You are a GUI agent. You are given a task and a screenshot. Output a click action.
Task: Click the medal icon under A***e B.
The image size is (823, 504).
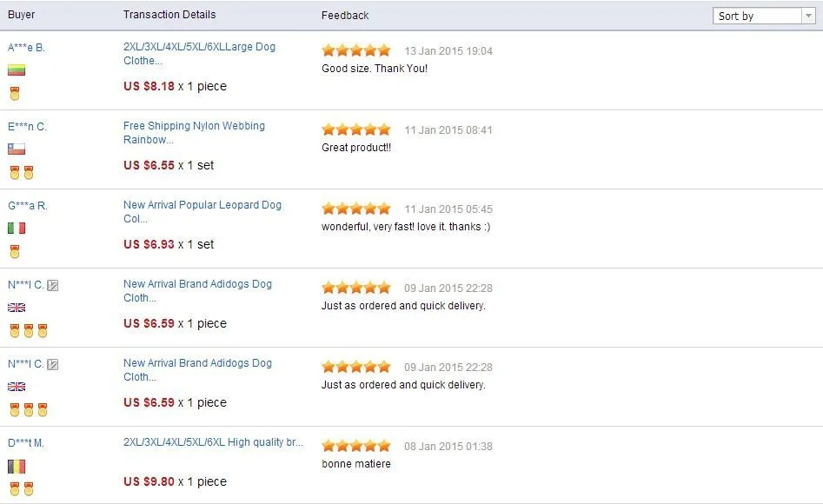tap(15, 94)
